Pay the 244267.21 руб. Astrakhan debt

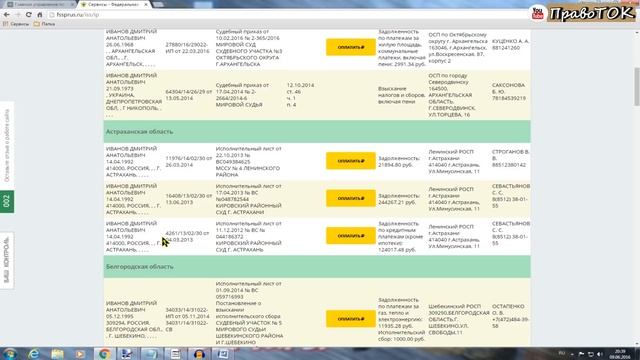click(351, 198)
